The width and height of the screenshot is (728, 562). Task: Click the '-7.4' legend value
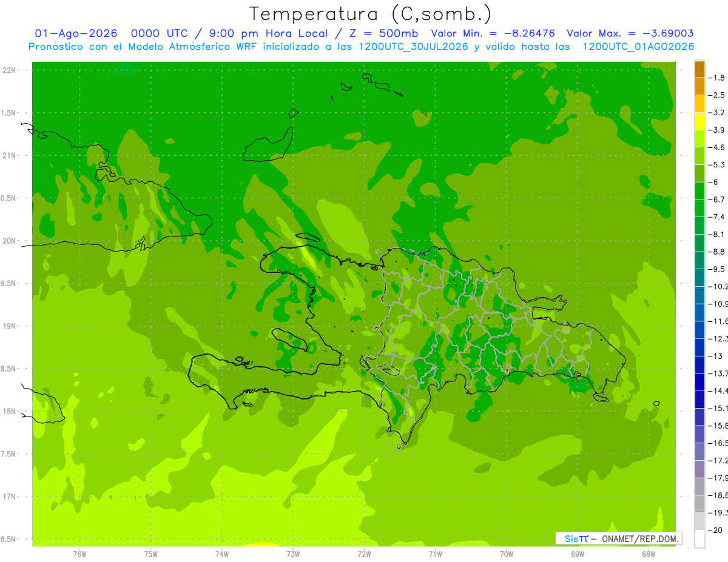[716, 217]
